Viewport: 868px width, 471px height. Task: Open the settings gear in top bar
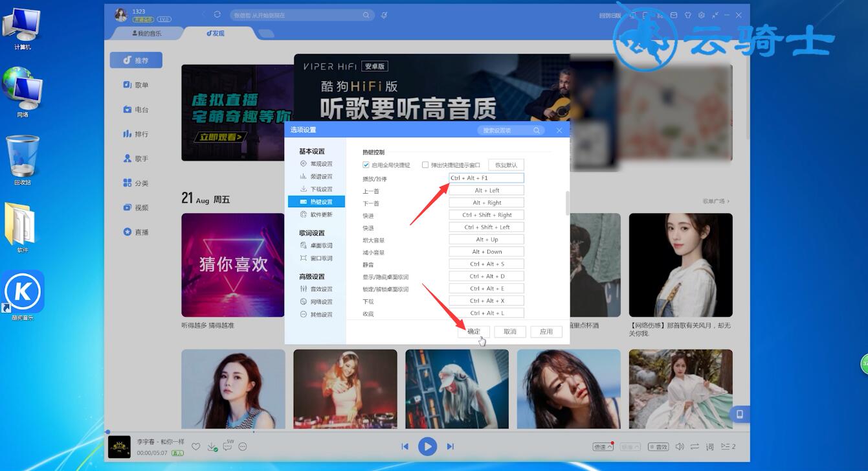(701, 15)
